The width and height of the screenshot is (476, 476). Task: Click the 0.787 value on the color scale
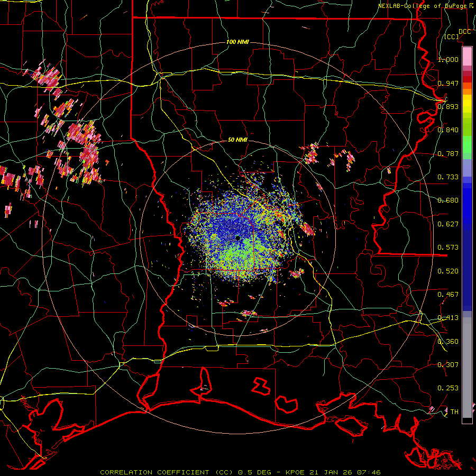[x=448, y=153]
